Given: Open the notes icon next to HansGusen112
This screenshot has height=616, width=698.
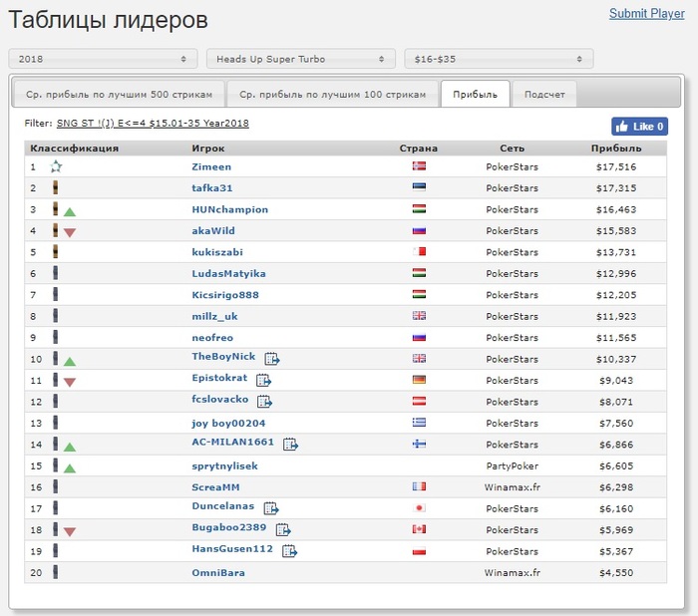Looking at the screenshot, I should [289, 550].
